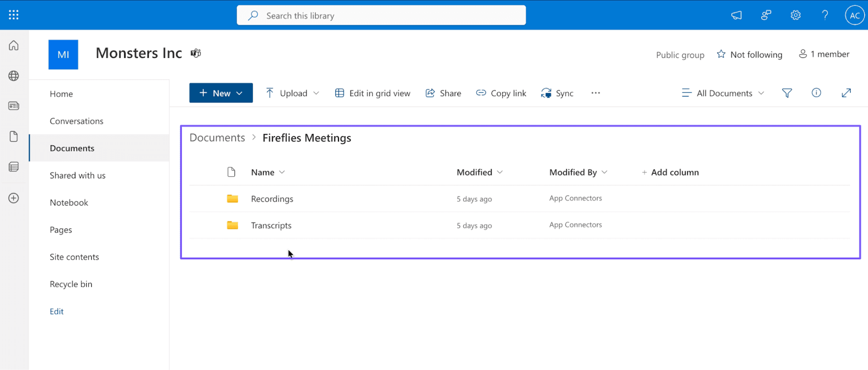Open Pages in the site navigation

pos(61,229)
